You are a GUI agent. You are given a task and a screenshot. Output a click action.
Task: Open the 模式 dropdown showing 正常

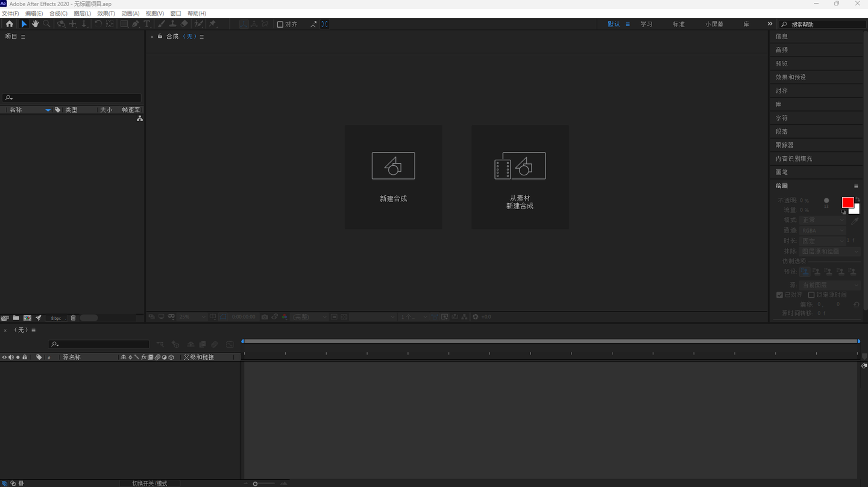pyautogui.click(x=823, y=220)
